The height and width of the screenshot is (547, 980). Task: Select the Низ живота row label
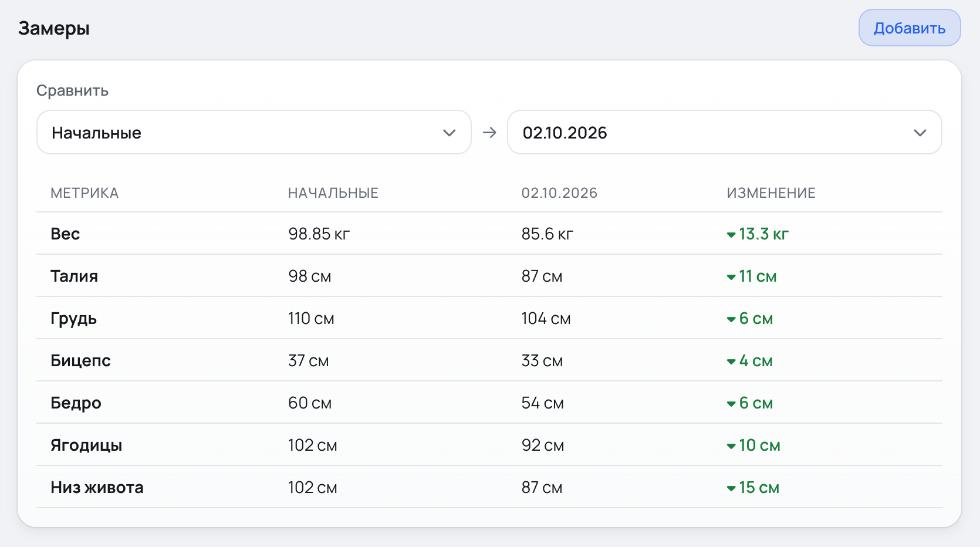(97, 487)
